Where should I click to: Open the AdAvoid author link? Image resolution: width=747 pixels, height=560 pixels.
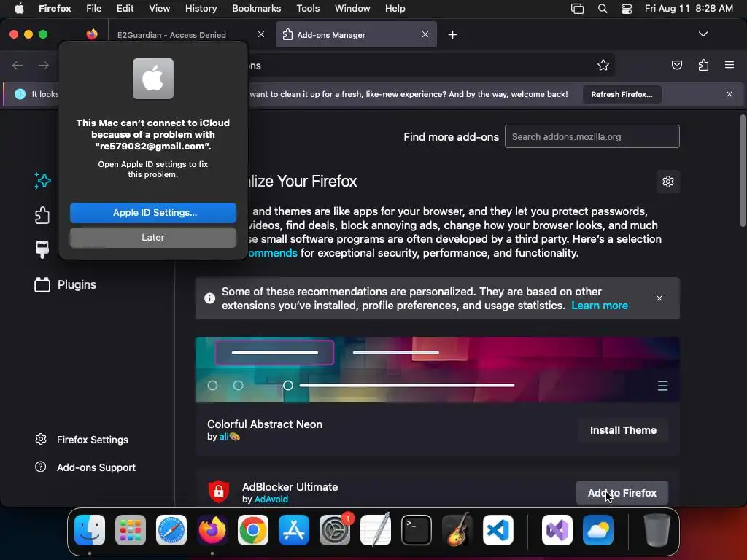(271, 499)
